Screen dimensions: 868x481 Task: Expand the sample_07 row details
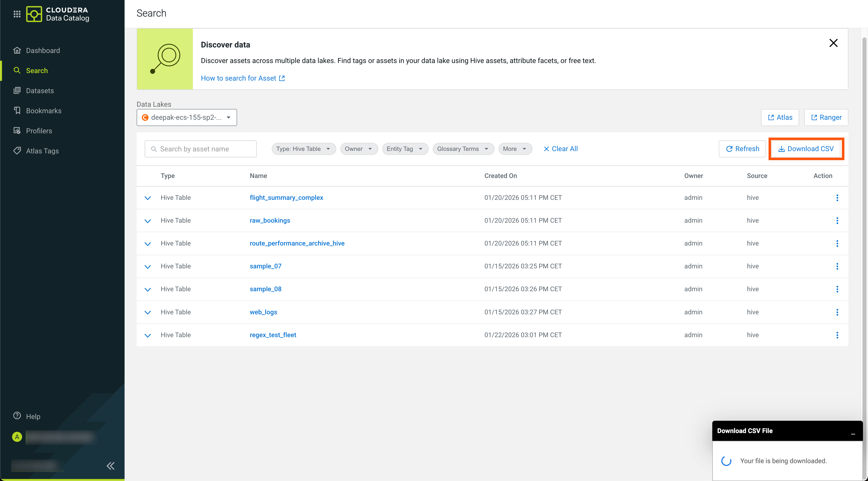148,266
